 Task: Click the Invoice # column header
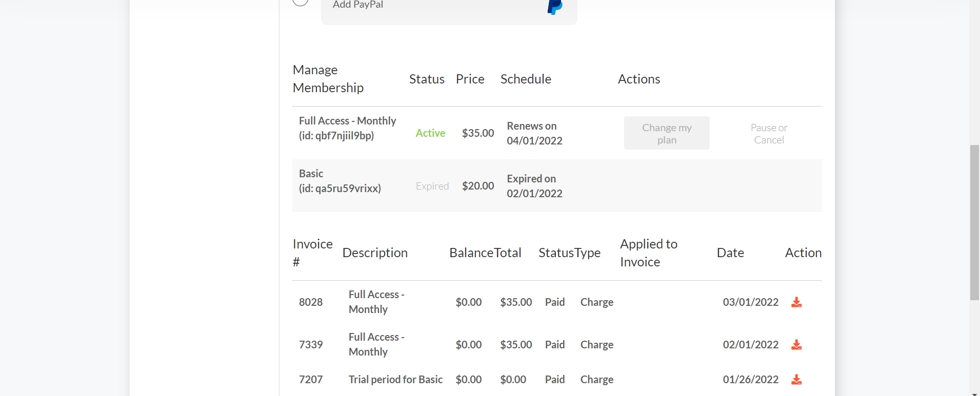(312, 253)
